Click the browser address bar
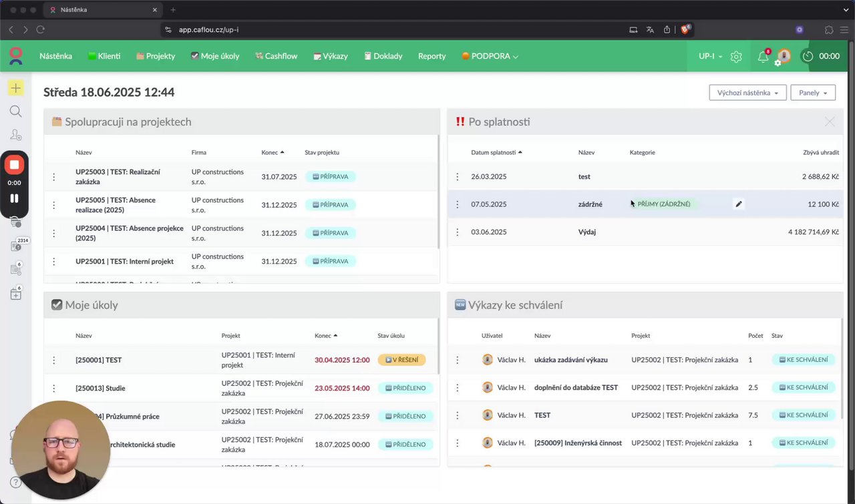Viewport: 855px width, 504px height. tap(394, 30)
